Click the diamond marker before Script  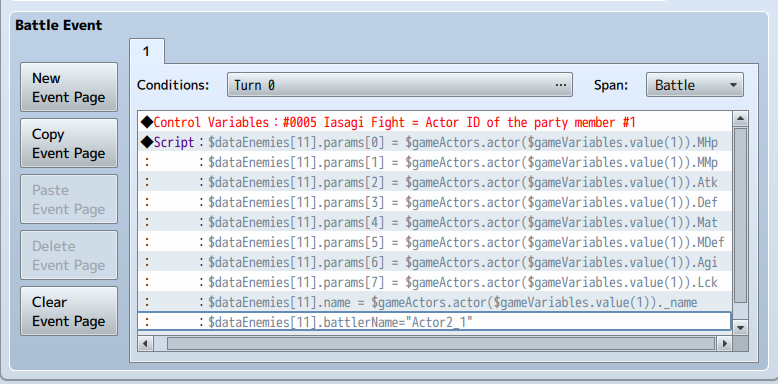(147, 142)
